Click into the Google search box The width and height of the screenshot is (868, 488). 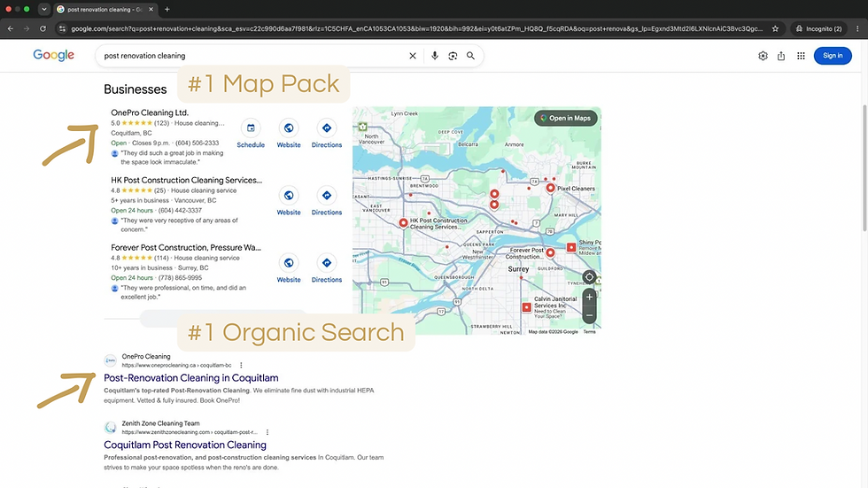(255, 55)
